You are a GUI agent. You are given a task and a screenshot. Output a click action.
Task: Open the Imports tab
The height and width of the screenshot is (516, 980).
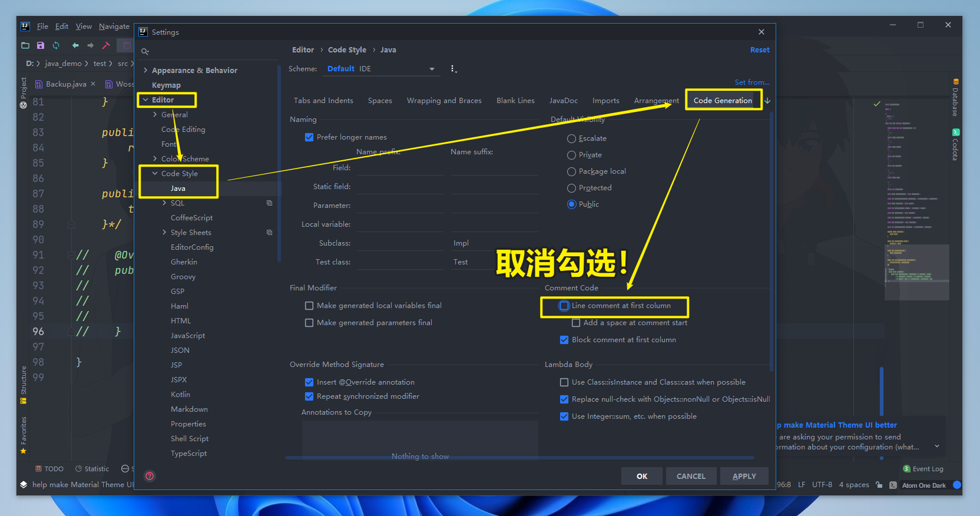605,101
